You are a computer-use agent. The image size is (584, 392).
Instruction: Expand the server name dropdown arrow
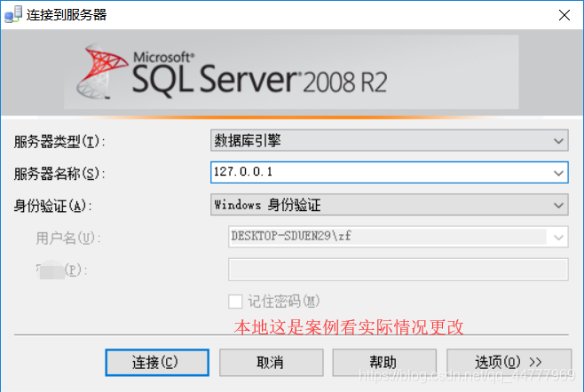point(558,173)
